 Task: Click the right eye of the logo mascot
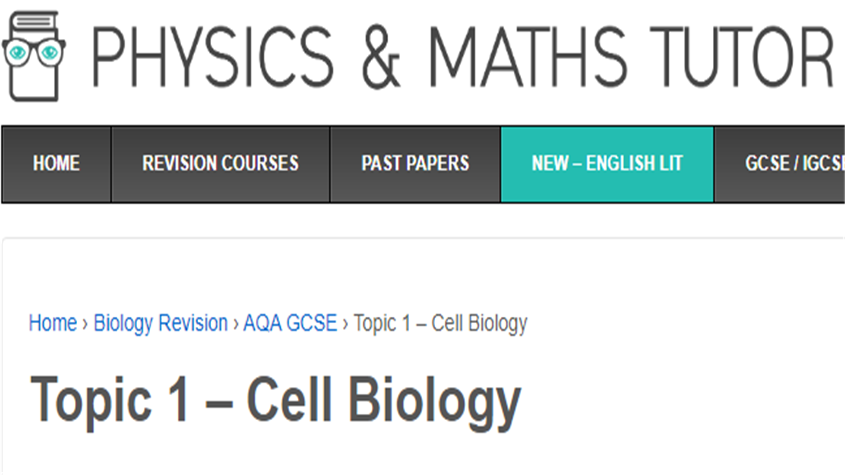click(51, 52)
